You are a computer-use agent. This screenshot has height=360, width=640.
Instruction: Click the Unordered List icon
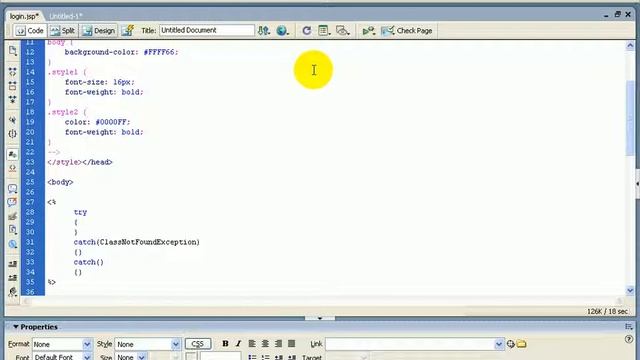pos(252,357)
